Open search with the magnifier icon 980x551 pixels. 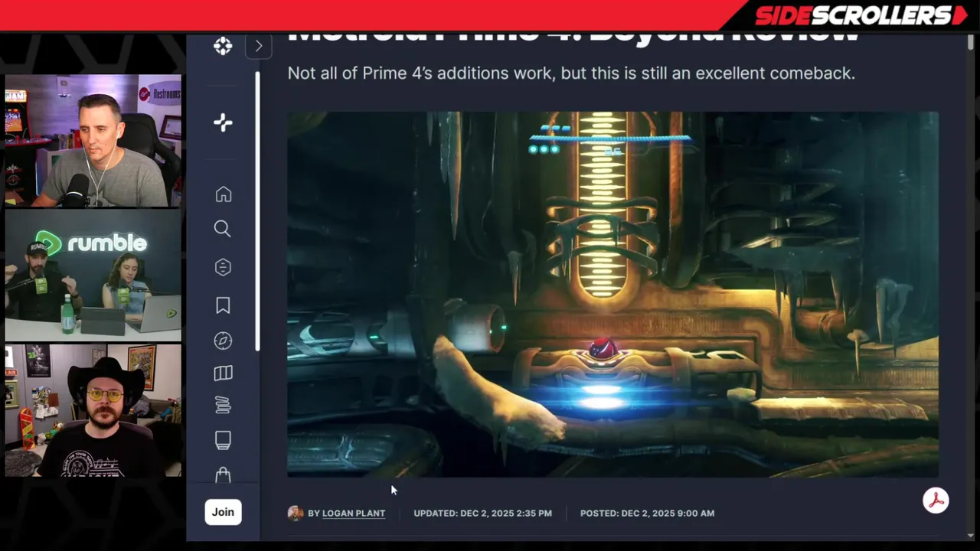[x=223, y=229]
